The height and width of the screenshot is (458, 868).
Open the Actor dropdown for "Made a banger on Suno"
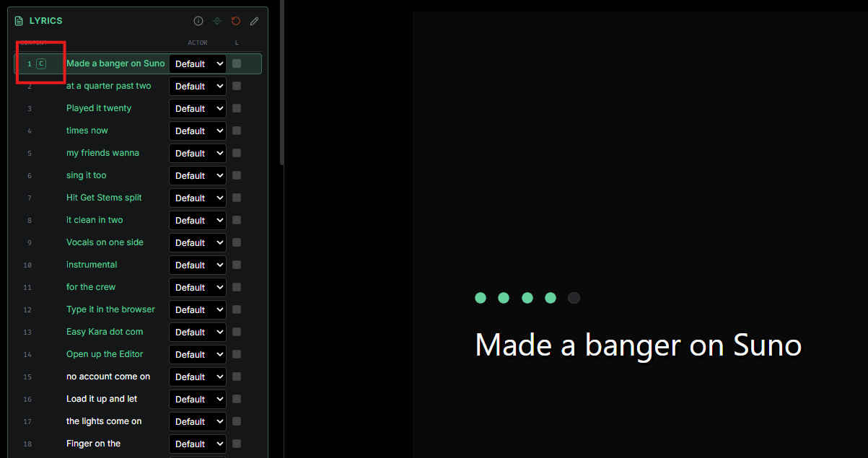tap(198, 63)
